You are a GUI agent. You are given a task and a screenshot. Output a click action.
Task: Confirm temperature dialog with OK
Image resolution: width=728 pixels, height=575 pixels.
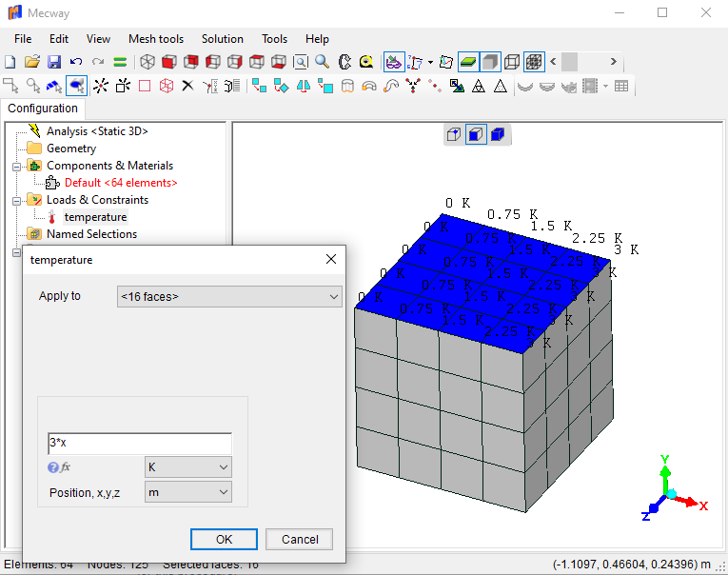click(224, 539)
